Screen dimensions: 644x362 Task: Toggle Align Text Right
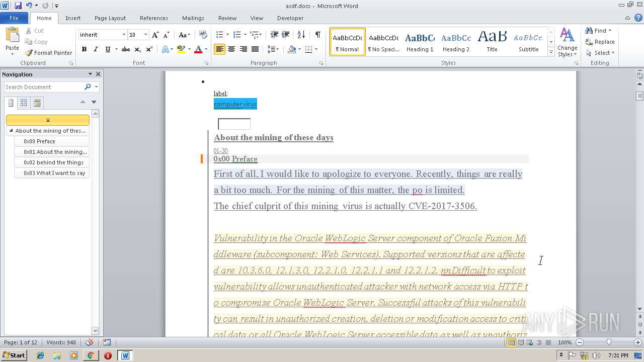[x=244, y=49]
